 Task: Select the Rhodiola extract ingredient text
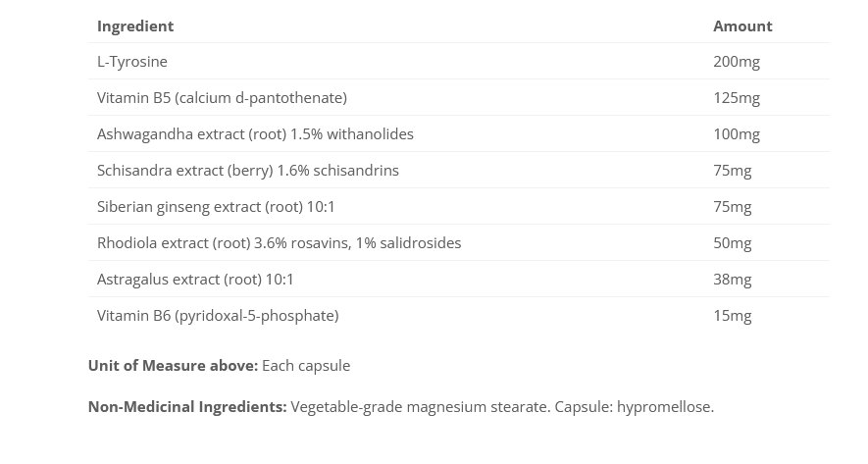(x=279, y=243)
